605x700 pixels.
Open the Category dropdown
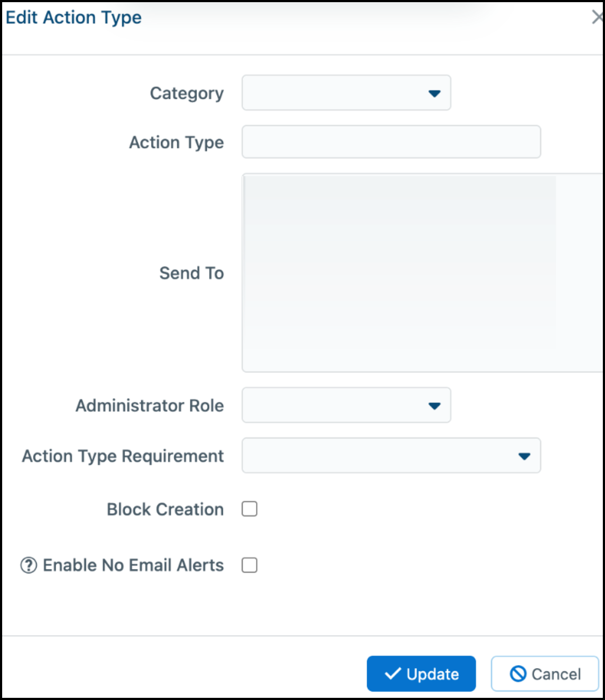(x=346, y=93)
